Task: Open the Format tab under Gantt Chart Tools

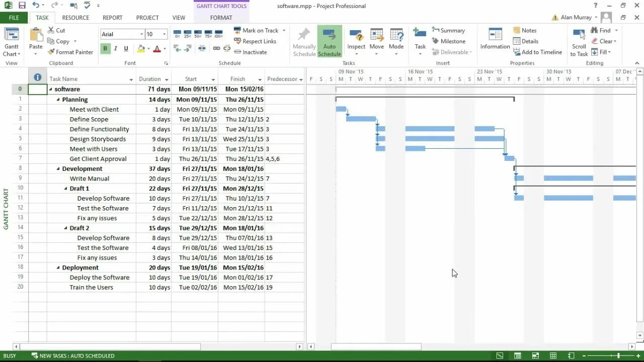Action: tap(221, 18)
